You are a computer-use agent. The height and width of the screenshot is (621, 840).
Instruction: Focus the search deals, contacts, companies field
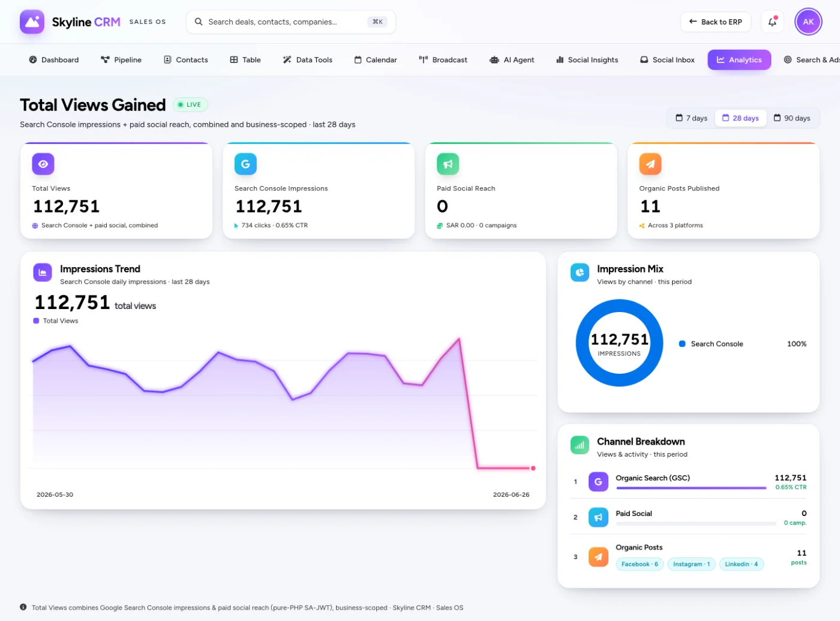291,22
